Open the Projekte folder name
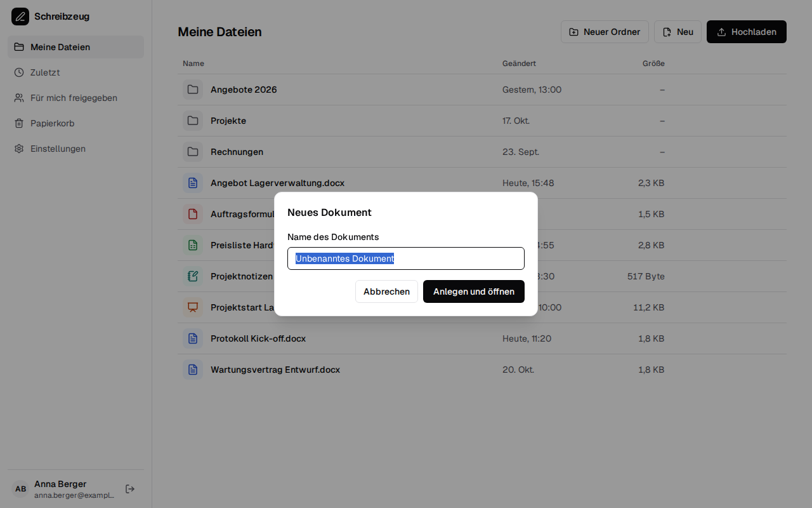The image size is (812, 508). coord(228,121)
